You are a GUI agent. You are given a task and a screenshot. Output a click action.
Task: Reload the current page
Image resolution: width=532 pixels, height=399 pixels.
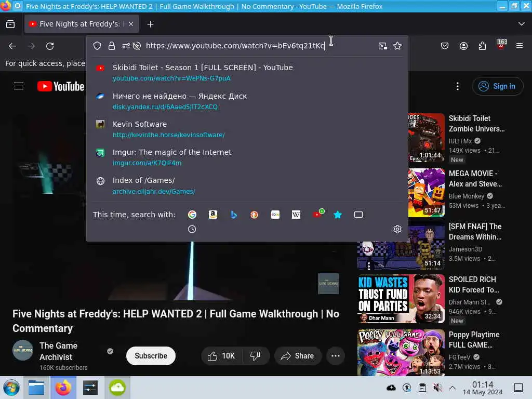(x=50, y=46)
